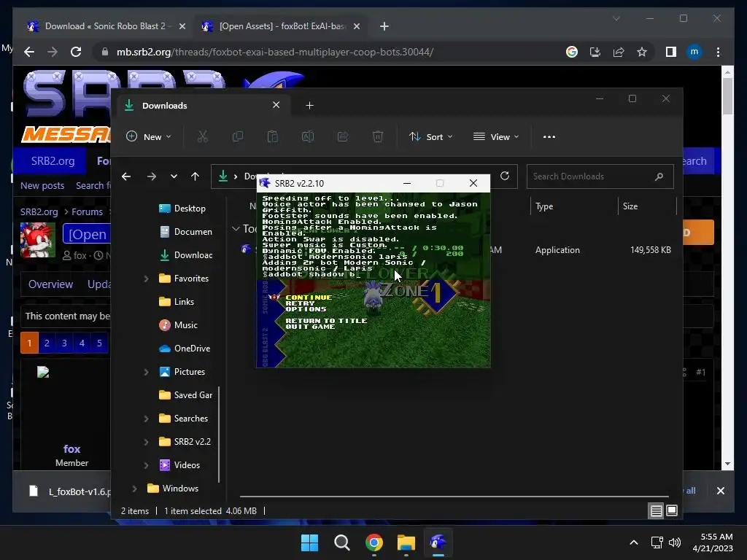Refresh the Downloads folder view

point(505,176)
